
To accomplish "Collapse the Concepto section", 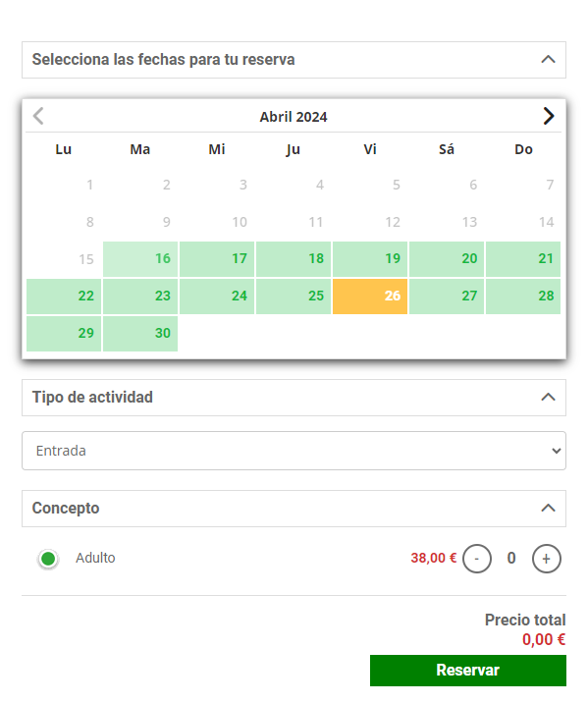I will [548, 509].
